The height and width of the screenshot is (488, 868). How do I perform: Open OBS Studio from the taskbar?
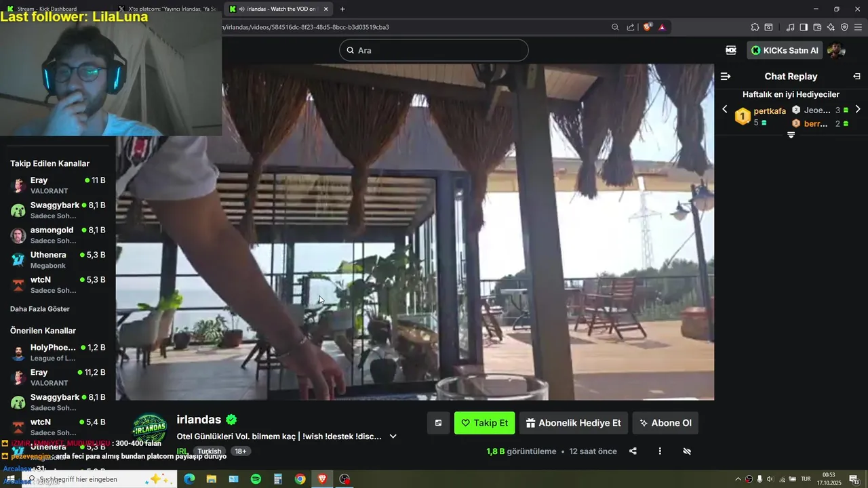click(x=344, y=479)
